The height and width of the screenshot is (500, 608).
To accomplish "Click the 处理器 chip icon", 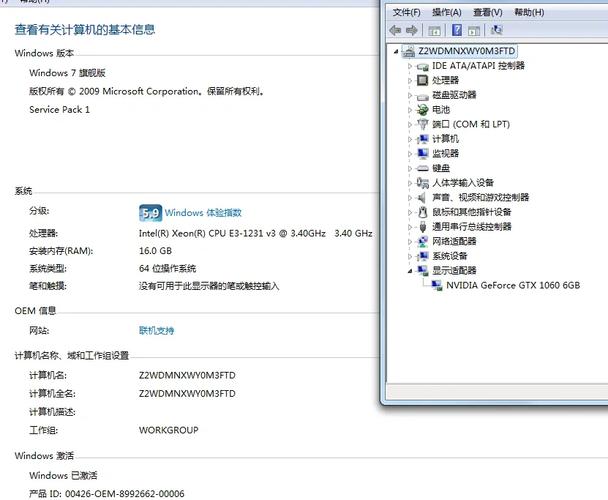I will (422, 80).
